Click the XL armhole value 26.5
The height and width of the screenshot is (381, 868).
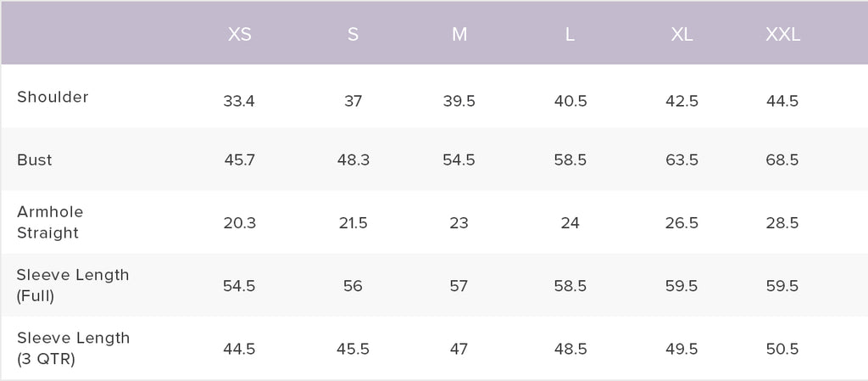[x=682, y=223]
